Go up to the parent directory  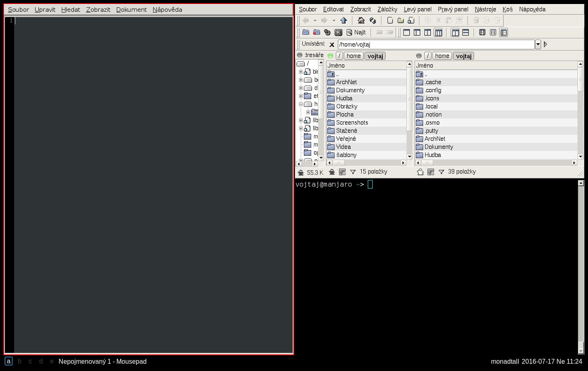[x=344, y=21]
